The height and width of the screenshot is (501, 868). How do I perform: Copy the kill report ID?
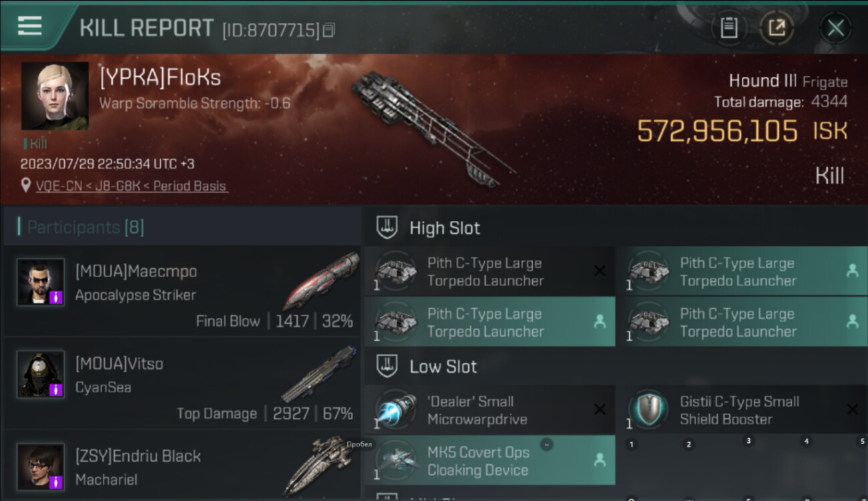point(328,30)
